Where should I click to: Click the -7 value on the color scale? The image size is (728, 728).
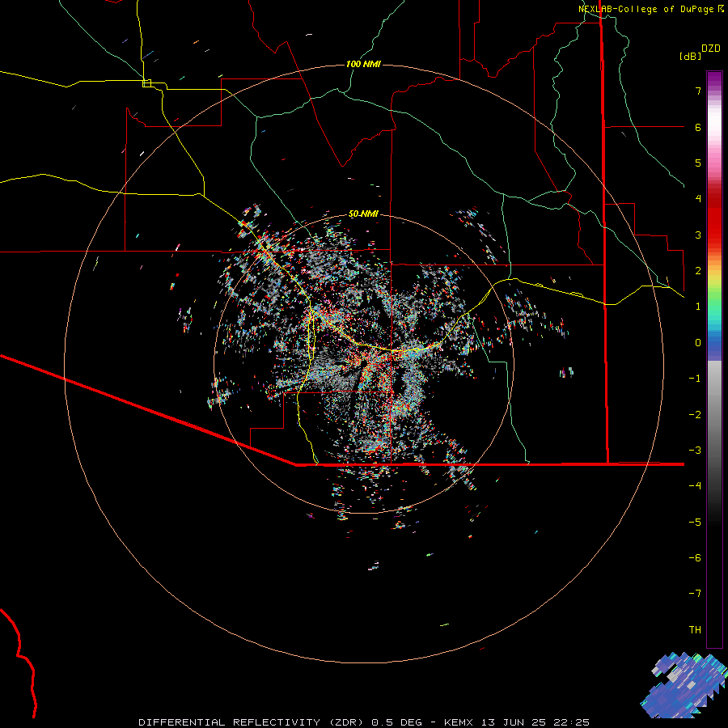tap(695, 594)
